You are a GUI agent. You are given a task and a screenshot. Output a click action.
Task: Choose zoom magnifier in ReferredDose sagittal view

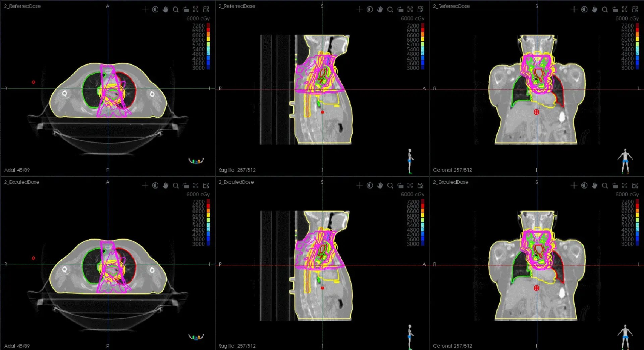point(390,9)
